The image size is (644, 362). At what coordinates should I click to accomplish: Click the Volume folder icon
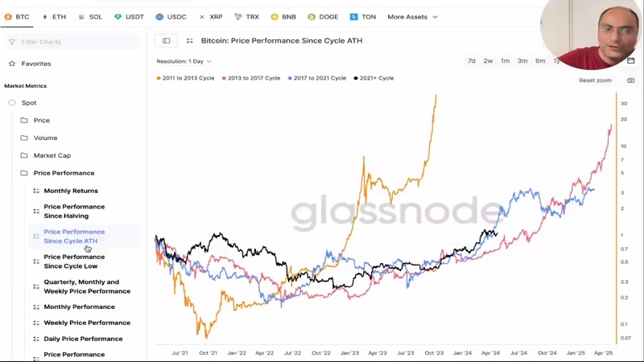pos(24,138)
